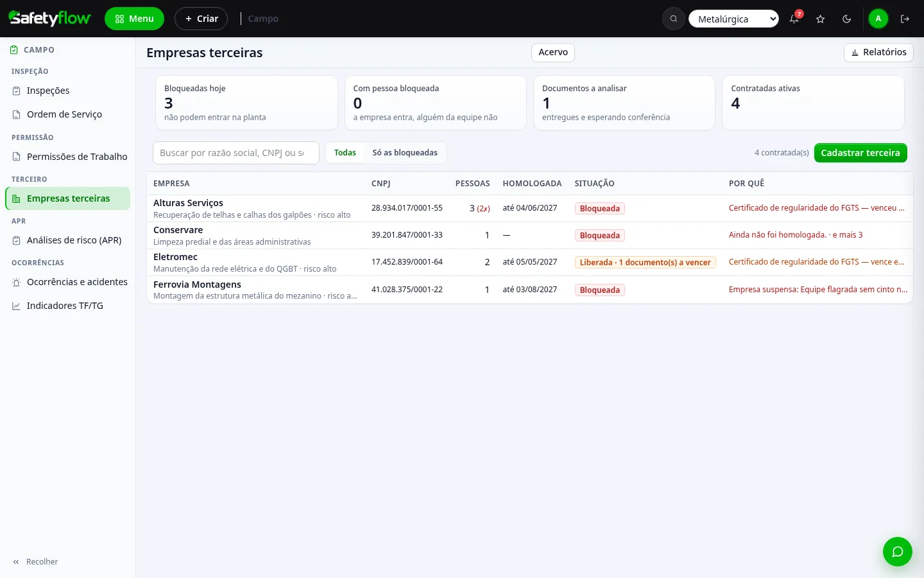Click the Com pessoa bloqueada card

coord(436,103)
